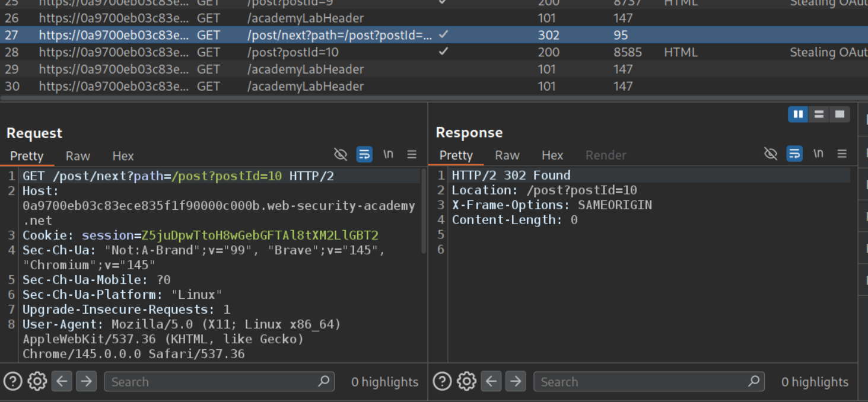Image resolution: width=868 pixels, height=402 pixels.
Task: Open Request search settings gear
Action: (37, 381)
